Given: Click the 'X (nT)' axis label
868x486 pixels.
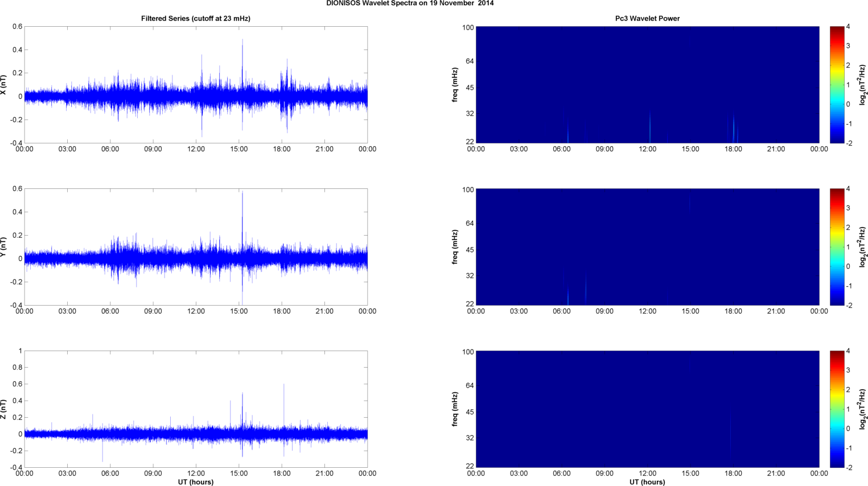Looking at the screenshot, I should [x=3, y=85].
